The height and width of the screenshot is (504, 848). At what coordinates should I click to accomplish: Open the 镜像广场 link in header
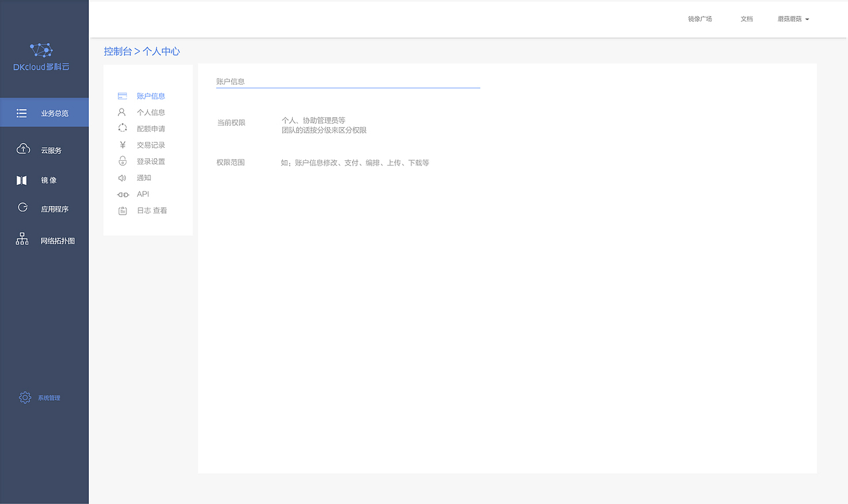700,19
